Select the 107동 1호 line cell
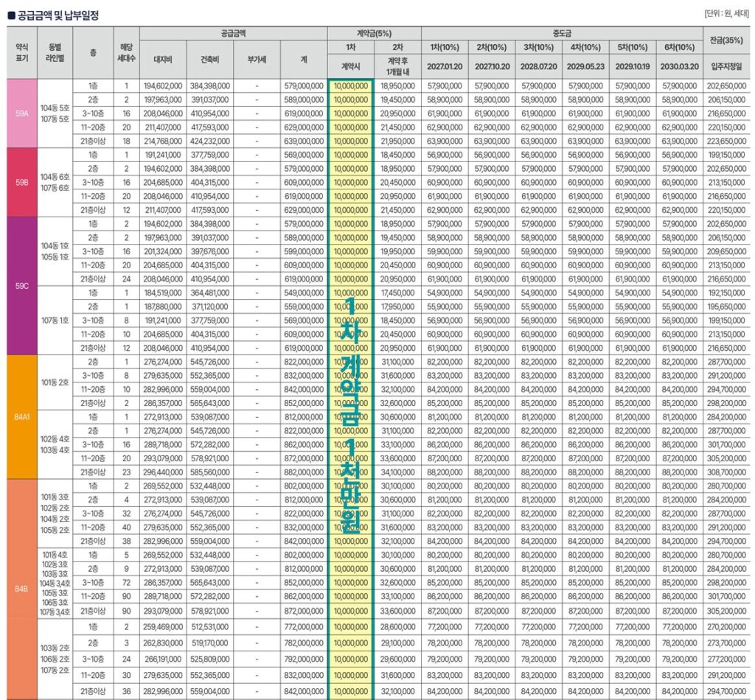 tap(55, 321)
